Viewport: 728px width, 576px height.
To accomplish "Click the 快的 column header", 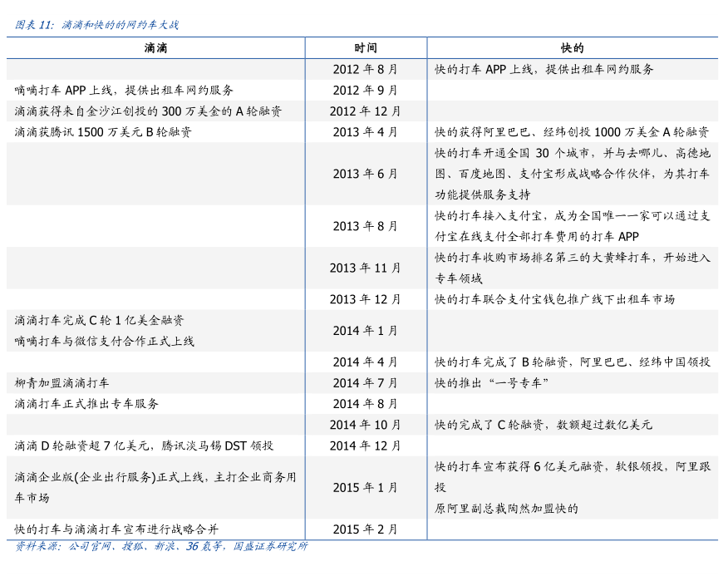I will click(573, 48).
